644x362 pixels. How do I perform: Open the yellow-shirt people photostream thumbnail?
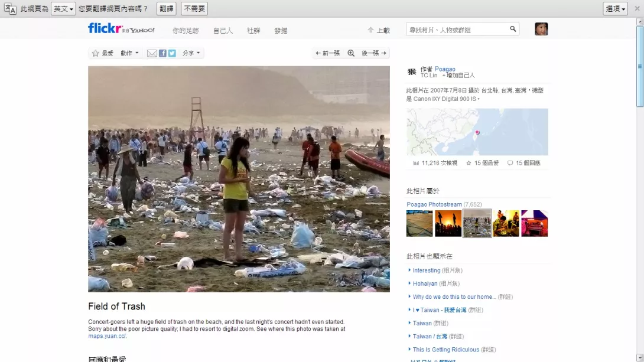[506, 223]
